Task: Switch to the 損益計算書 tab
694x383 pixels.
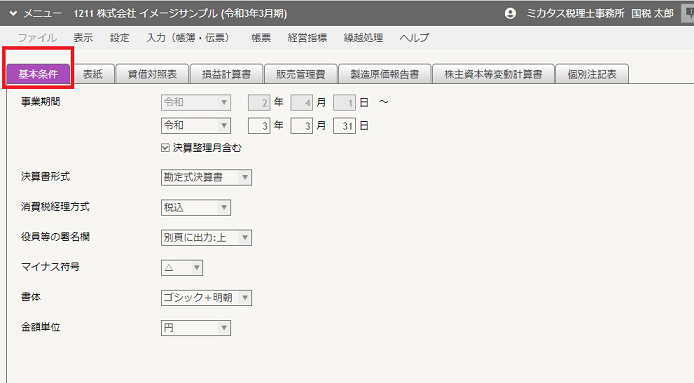Action: [x=227, y=74]
